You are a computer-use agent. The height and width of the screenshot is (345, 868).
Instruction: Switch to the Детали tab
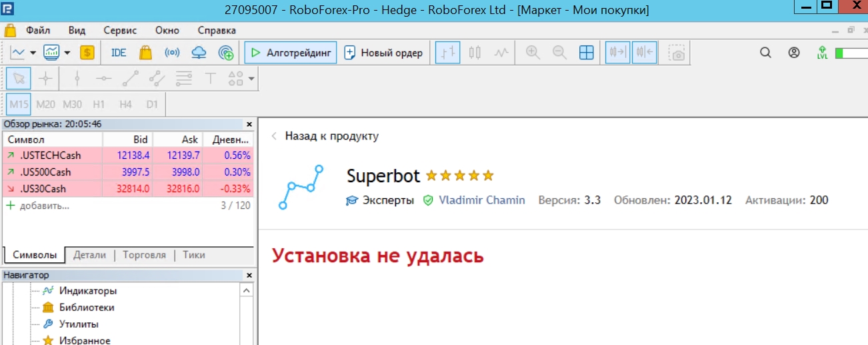89,255
